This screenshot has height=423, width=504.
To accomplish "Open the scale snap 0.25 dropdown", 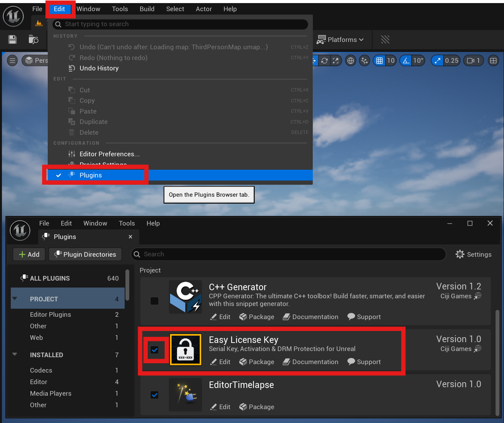I will (452, 60).
